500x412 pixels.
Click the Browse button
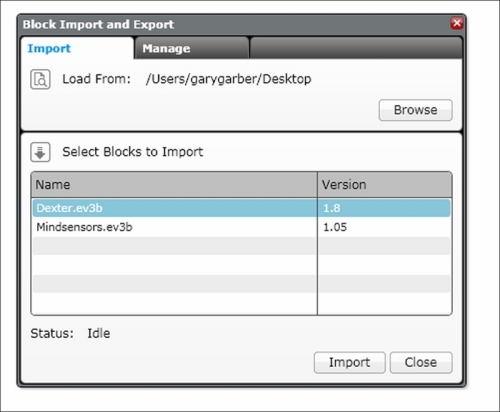click(415, 110)
